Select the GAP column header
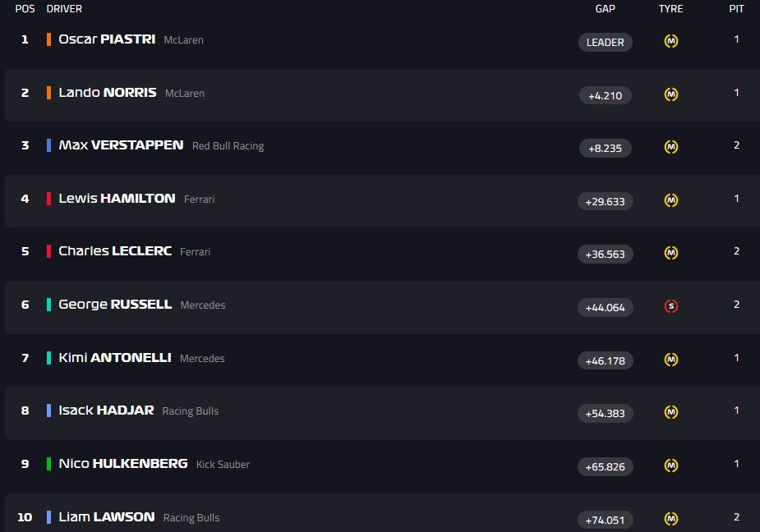 pos(605,9)
